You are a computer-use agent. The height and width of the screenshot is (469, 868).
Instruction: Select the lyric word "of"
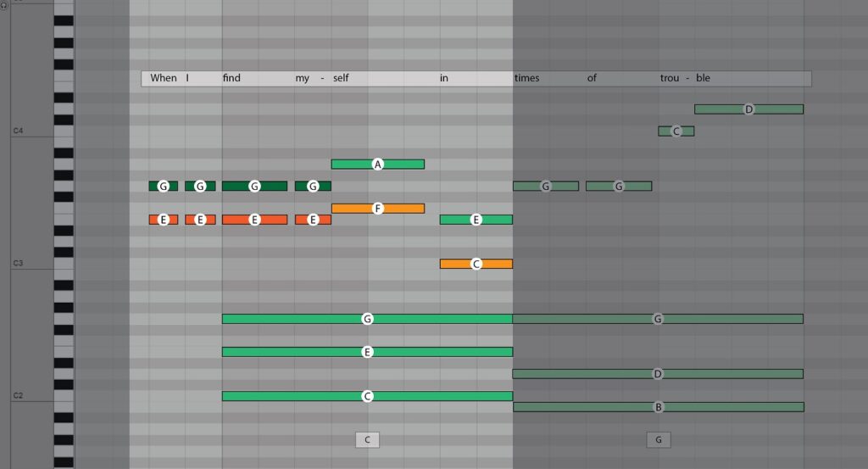pyautogui.click(x=592, y=78)
